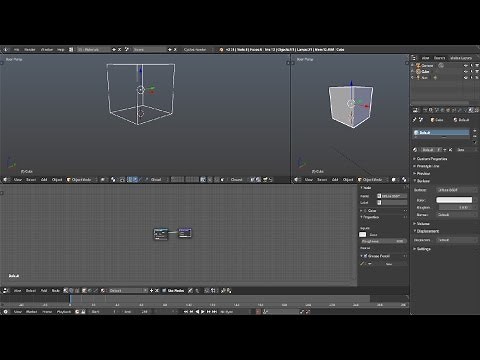Remove the material slot with the minus button
Viewport: 480px width, 360px height.
pos(475,136)
